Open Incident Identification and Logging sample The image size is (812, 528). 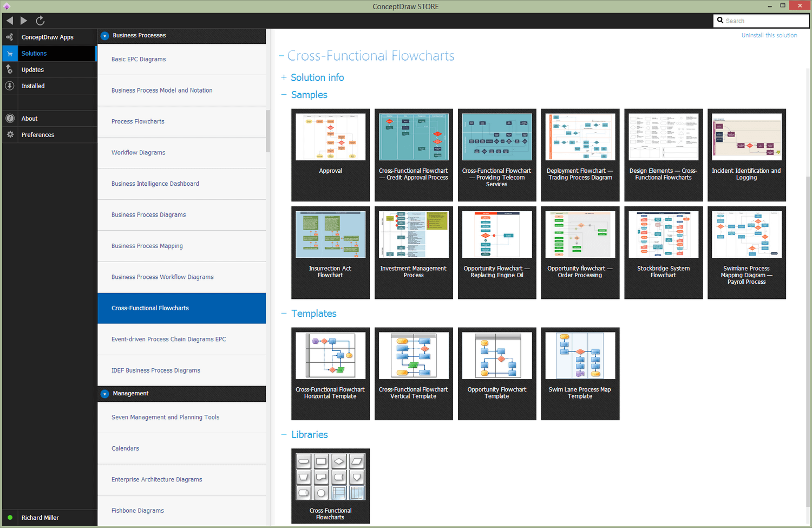tap(746, 155)
